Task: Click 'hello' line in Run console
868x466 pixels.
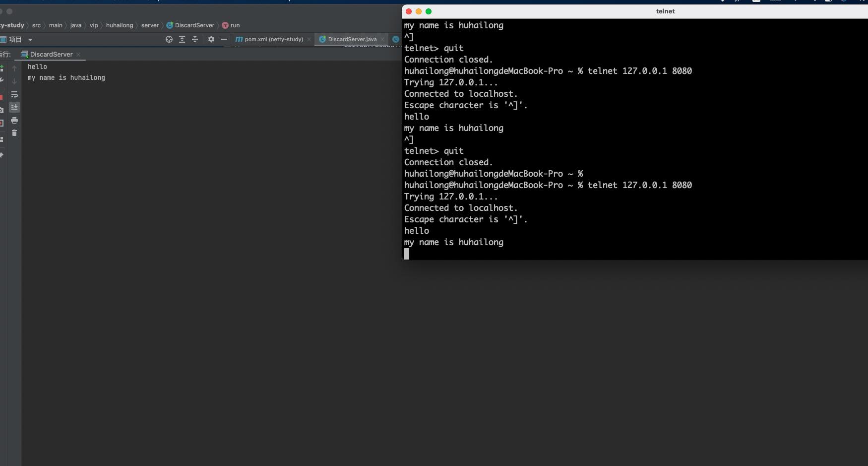Action: click(x=37, y=67)
